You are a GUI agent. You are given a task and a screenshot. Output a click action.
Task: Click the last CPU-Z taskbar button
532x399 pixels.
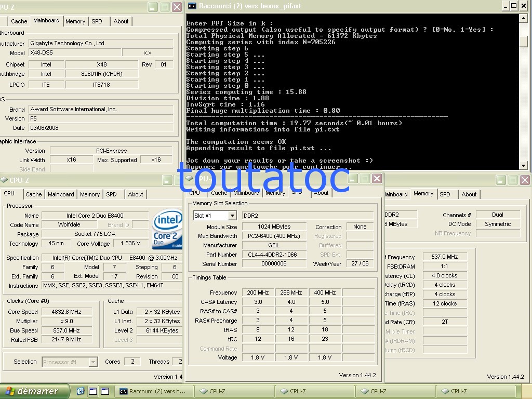coord(476,391)
